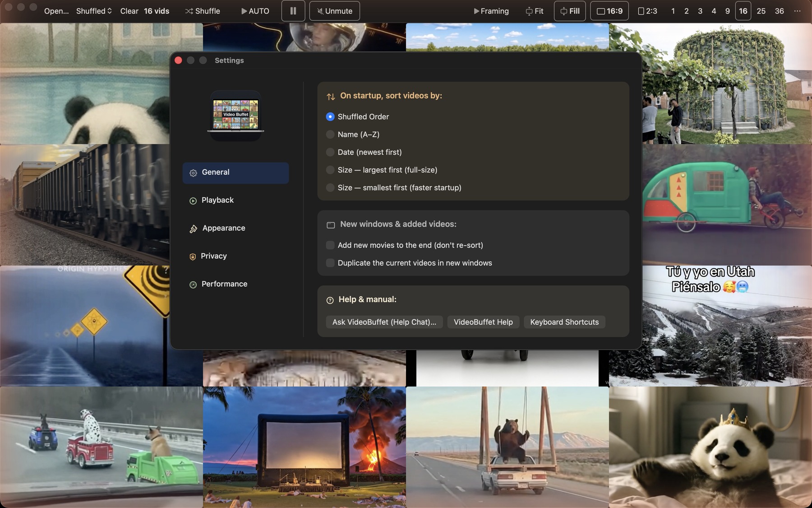This screenshot has width=812, height=508.
Task: Set grid to 4 videos
Action: (714, 11)
